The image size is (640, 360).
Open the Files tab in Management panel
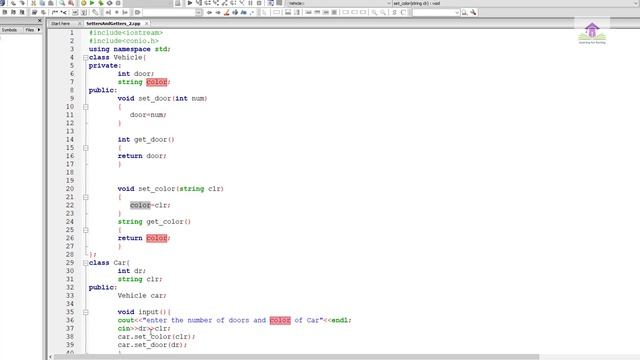(30, 30)
